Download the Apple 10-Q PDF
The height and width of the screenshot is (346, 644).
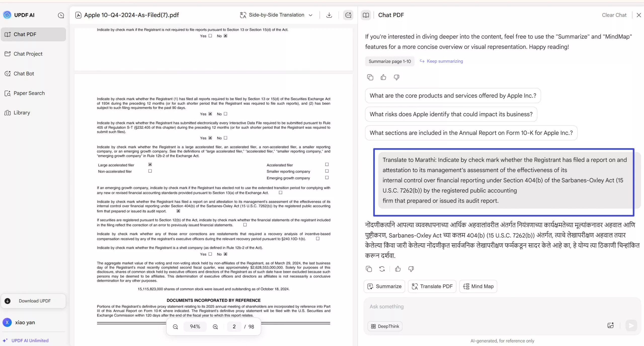(329, 15)
